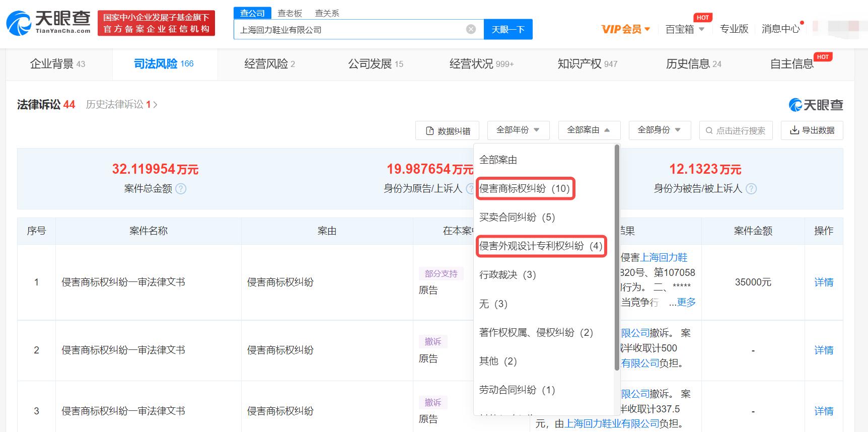Select the 查老板 search tab
The height and width of the screenshot is (432, 868).
coord(290,13)
